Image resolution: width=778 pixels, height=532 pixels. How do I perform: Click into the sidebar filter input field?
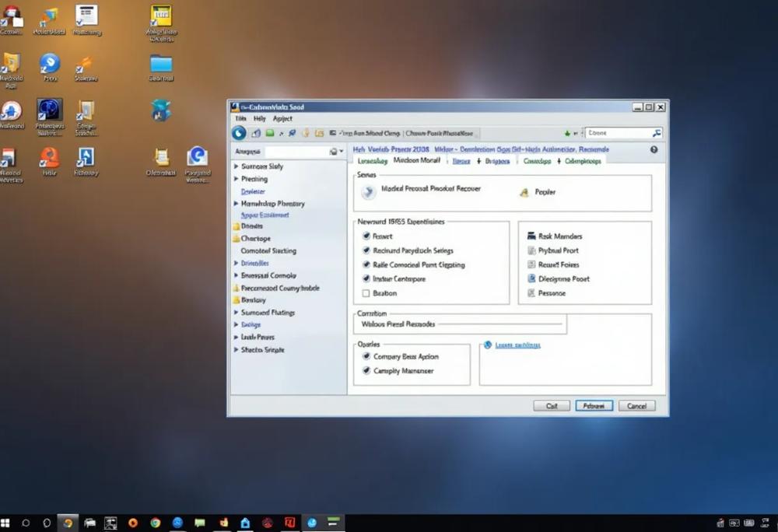coord(296,151)
